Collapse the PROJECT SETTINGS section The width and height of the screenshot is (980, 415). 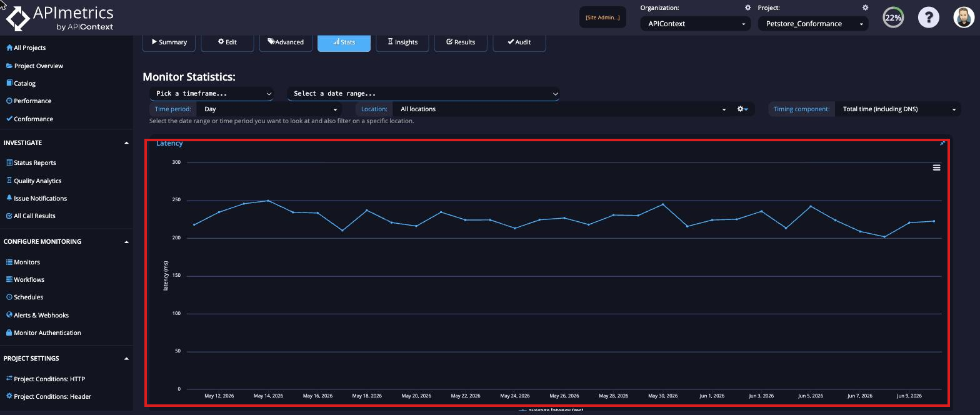(x=66, y=358)
